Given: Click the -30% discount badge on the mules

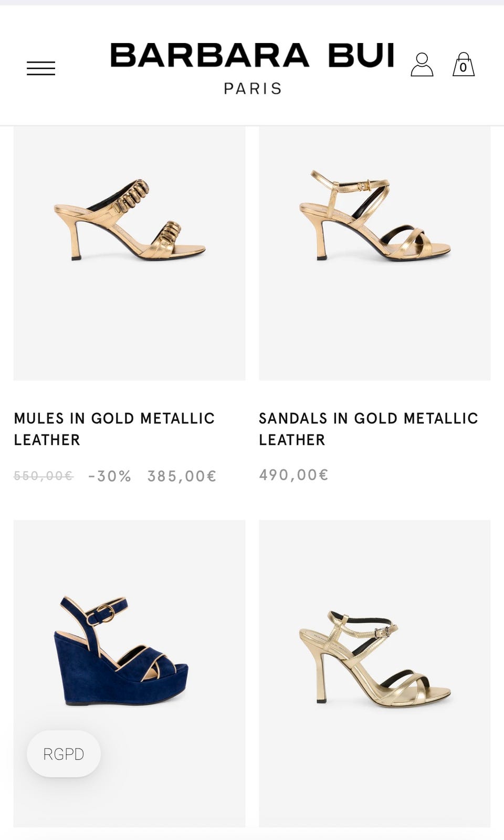Looking at the screenshot, I should tap(109, 476).
